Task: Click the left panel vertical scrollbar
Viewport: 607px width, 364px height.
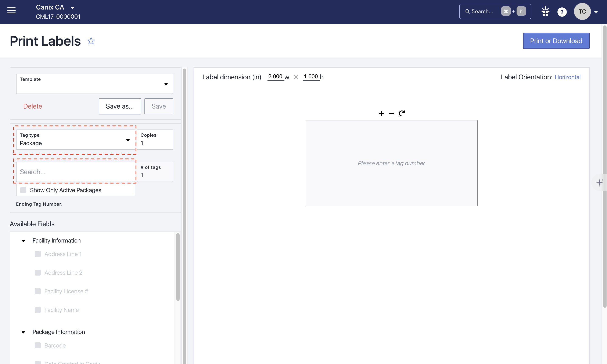Action: [185, 216]
